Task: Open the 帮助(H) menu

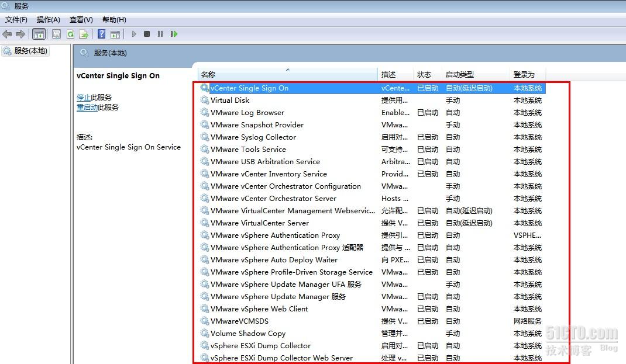Action: tap(114, 19)
